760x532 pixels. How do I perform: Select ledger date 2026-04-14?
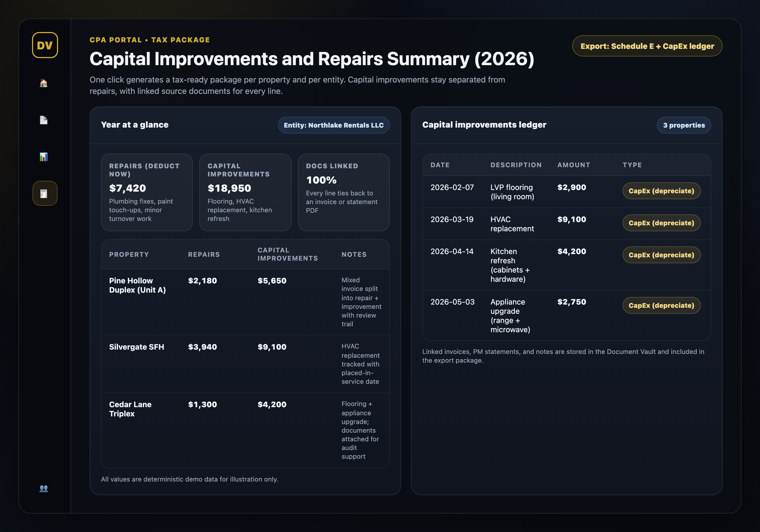pyautogui.click(x=452, y=252)
